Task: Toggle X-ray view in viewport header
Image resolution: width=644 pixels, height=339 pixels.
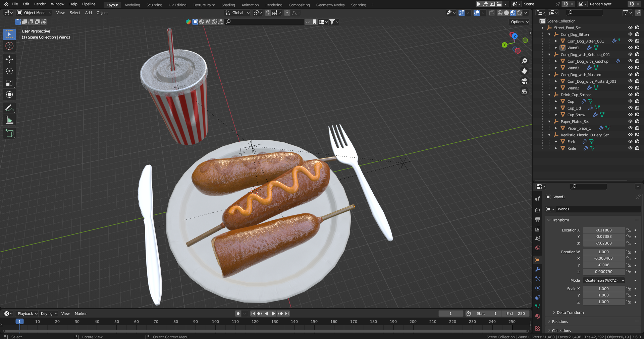Action: click(491, 13)
